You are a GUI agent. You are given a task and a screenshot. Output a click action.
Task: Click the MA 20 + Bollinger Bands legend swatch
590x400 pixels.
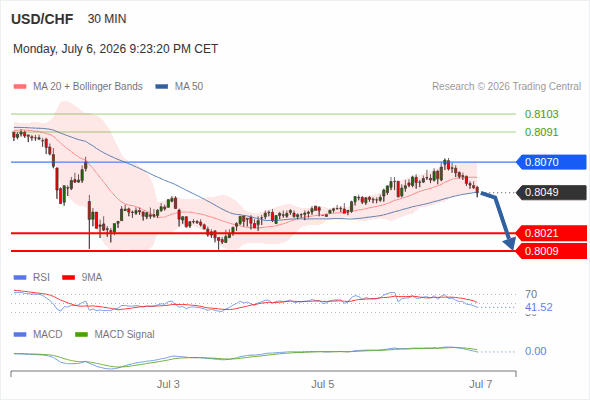pyautogui.click(x=20, y=87)
